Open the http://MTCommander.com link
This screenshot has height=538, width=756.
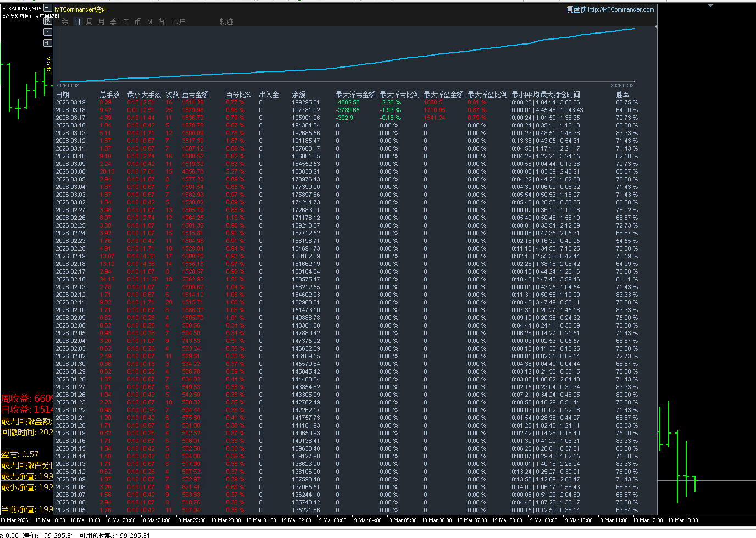point(621,9)
